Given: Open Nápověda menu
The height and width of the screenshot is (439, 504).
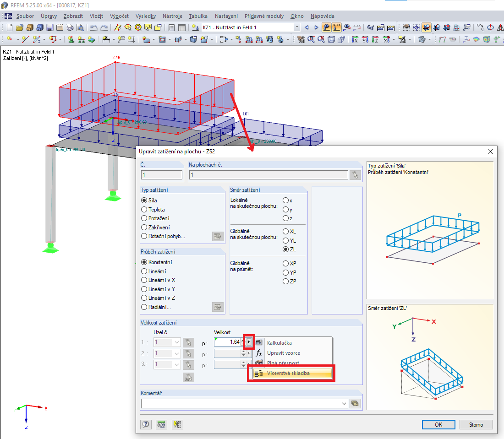Looking at the screenshot, I should point(323,16).
